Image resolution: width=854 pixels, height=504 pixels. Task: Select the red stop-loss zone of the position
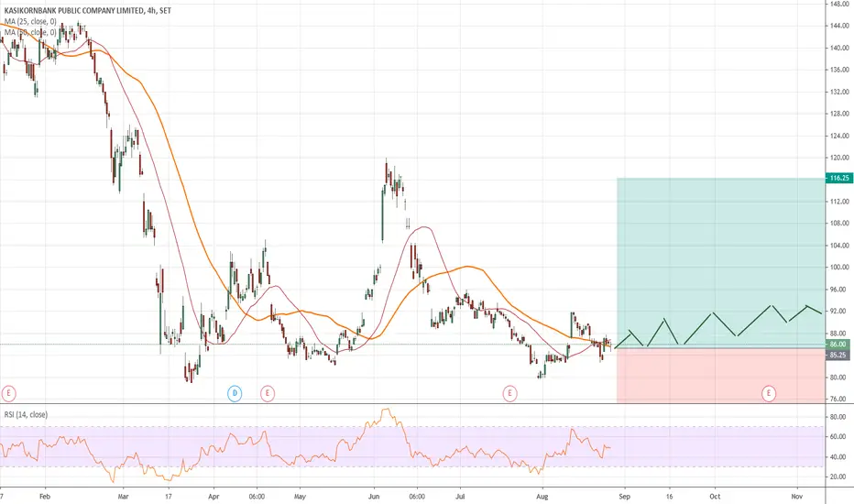720,376
